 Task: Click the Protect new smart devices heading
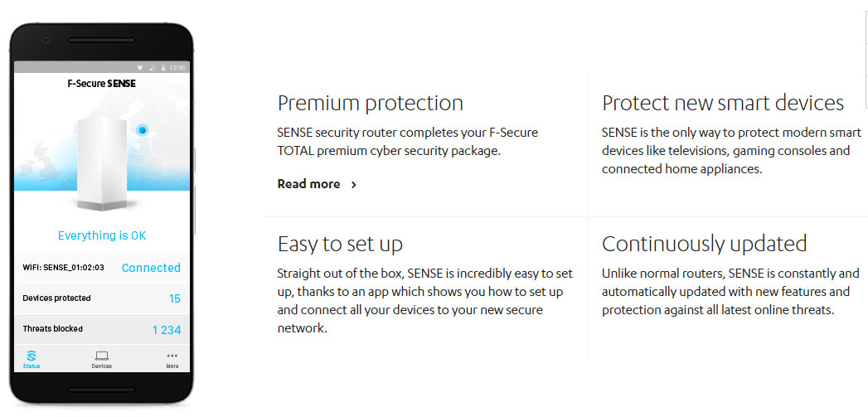pos(723,104)
